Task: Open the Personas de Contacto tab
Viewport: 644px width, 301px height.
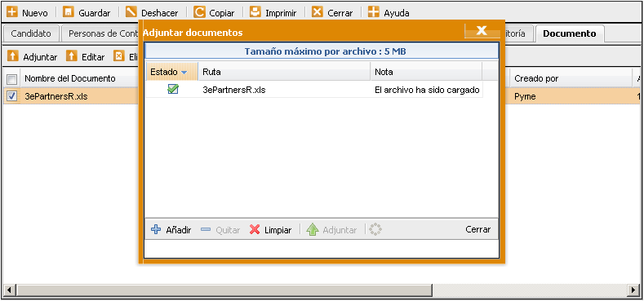Action: pos(100,33)
